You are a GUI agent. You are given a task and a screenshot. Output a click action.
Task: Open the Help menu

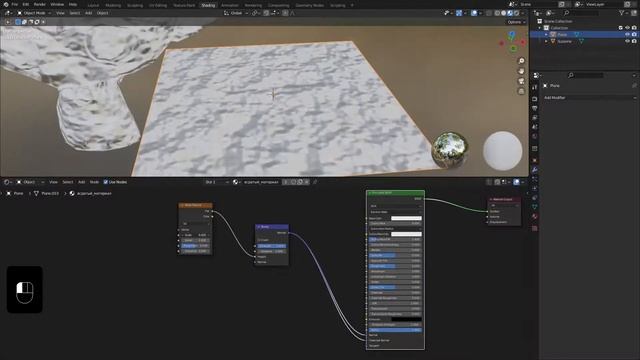tap(73, 4)
